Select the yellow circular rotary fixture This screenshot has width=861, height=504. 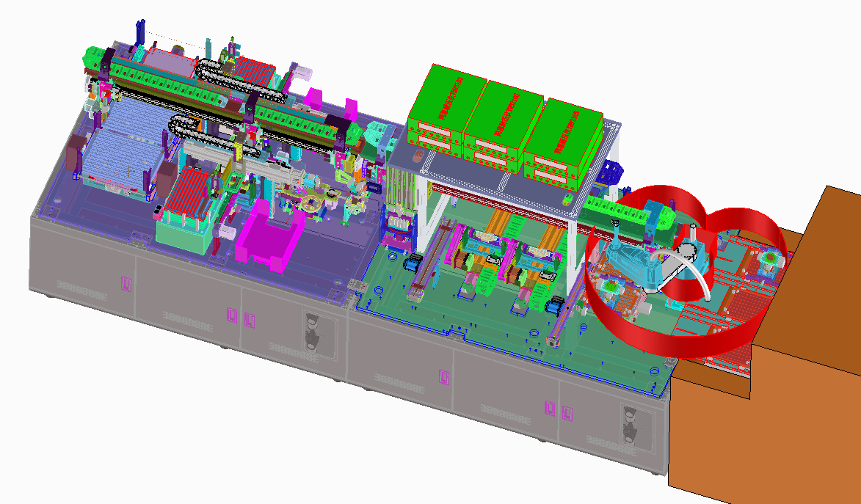[311, 203]
